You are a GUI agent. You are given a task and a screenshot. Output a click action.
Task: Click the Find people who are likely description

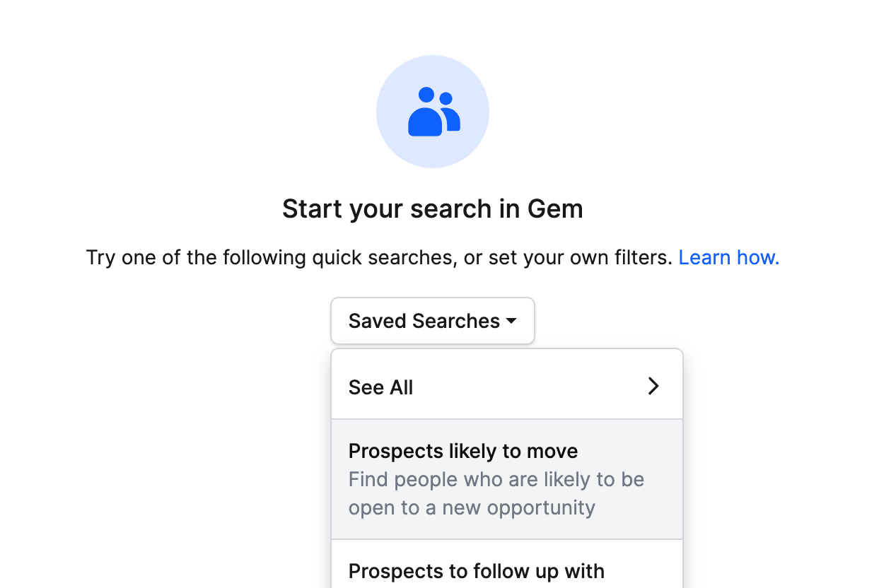(496, 480)
